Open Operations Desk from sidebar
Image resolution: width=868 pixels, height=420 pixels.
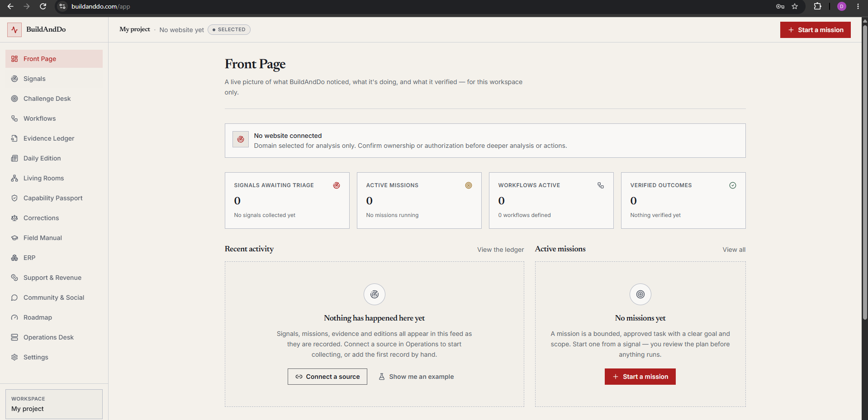pos(54,337)
